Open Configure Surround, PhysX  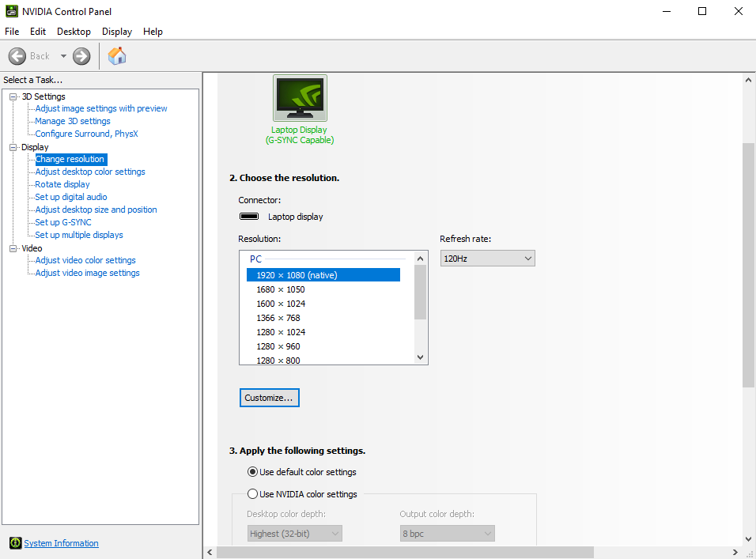click(86, 134)
